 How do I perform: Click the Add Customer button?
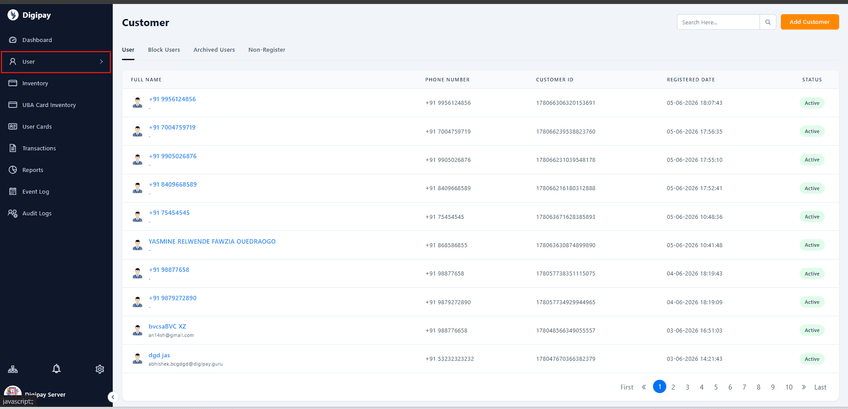point(810,22)
